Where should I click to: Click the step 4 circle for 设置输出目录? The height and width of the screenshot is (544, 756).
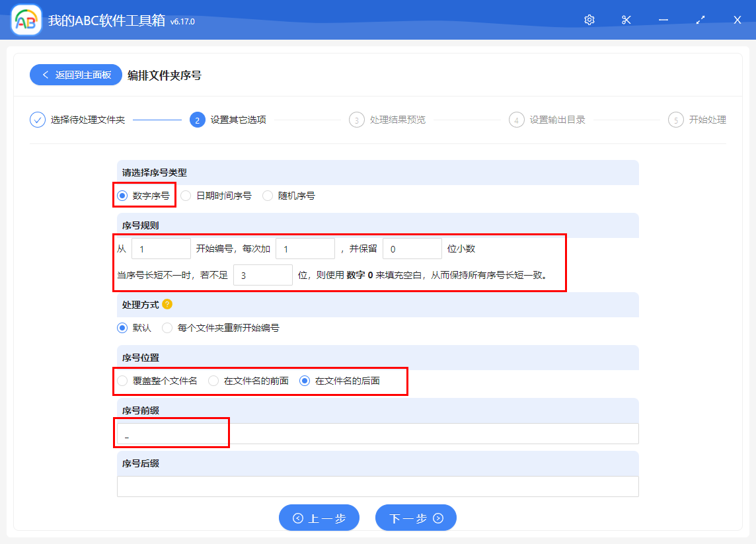516,120
